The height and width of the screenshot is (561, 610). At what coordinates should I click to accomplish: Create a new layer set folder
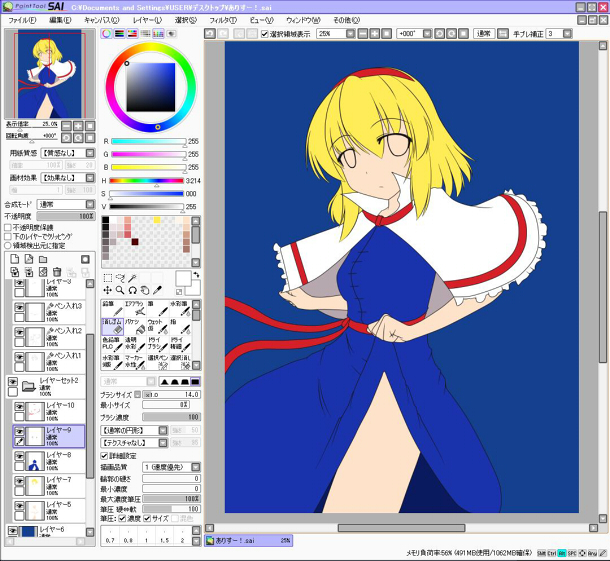tap(43, 259)
